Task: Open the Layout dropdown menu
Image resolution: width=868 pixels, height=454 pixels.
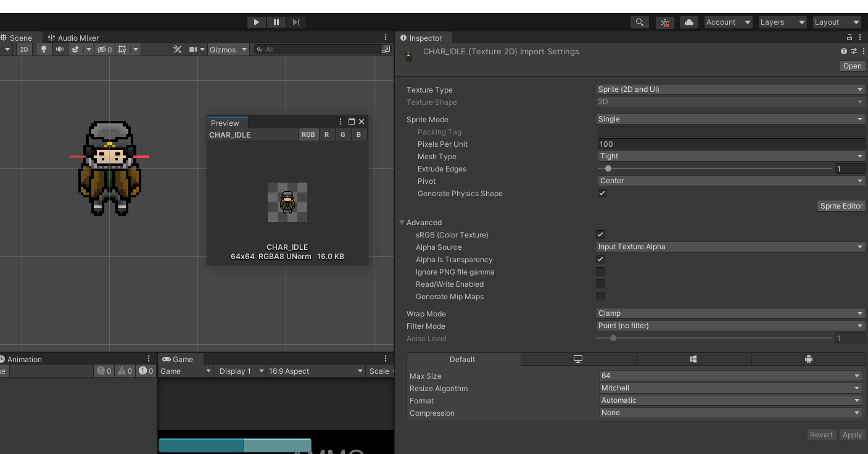Action: [837, 22]
